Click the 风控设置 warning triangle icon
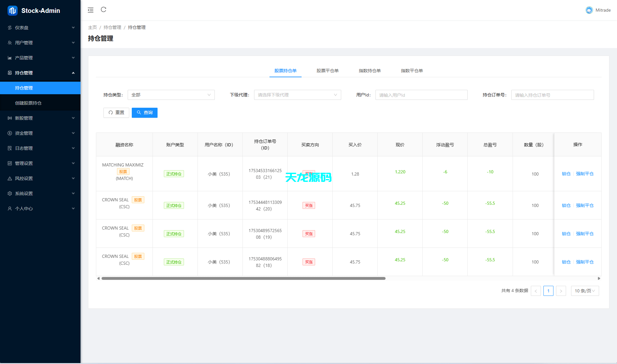 [x=10, y=178]
